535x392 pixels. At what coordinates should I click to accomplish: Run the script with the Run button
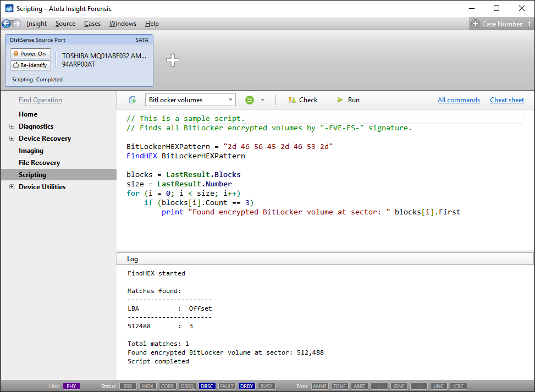(349, 100)
